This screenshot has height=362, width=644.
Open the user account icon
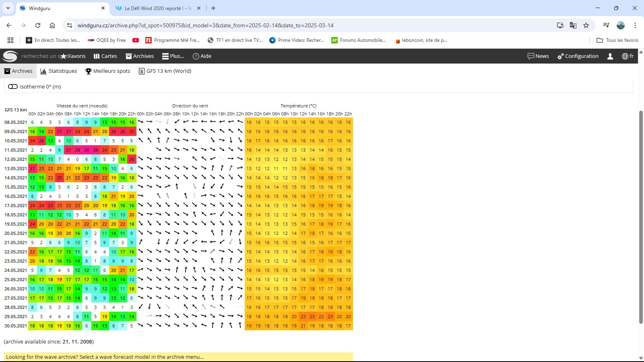(610, 56)
